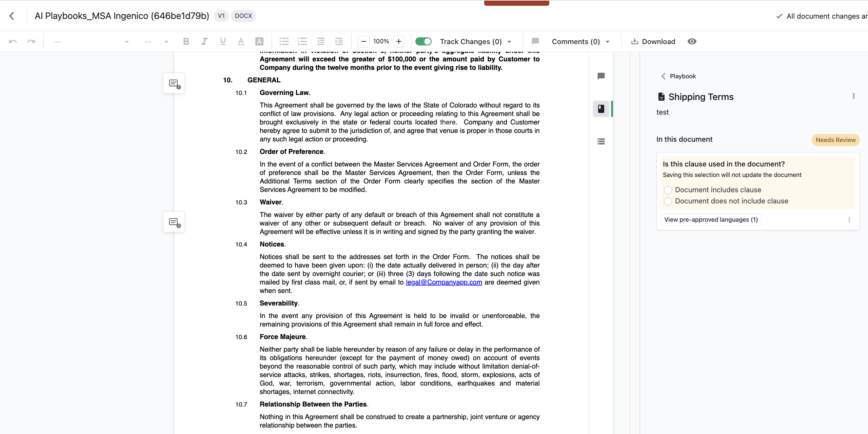Click the redo icon

click(x=31, y=42)
